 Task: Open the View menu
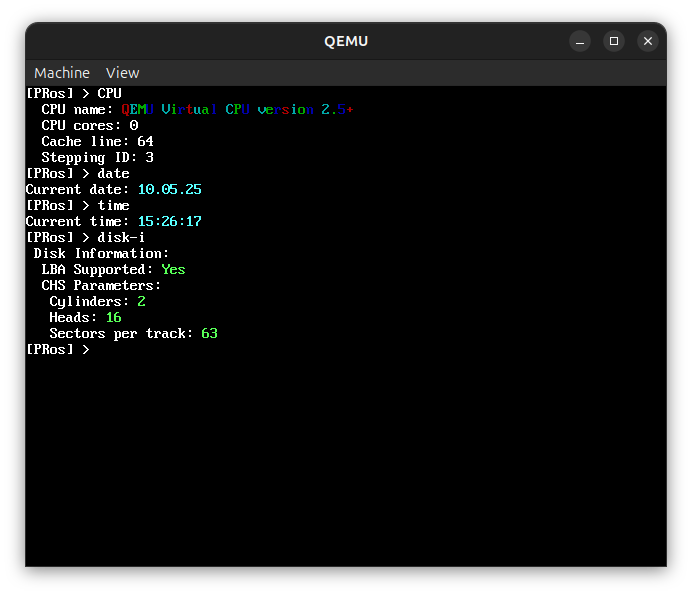click(x=122, y=73)
